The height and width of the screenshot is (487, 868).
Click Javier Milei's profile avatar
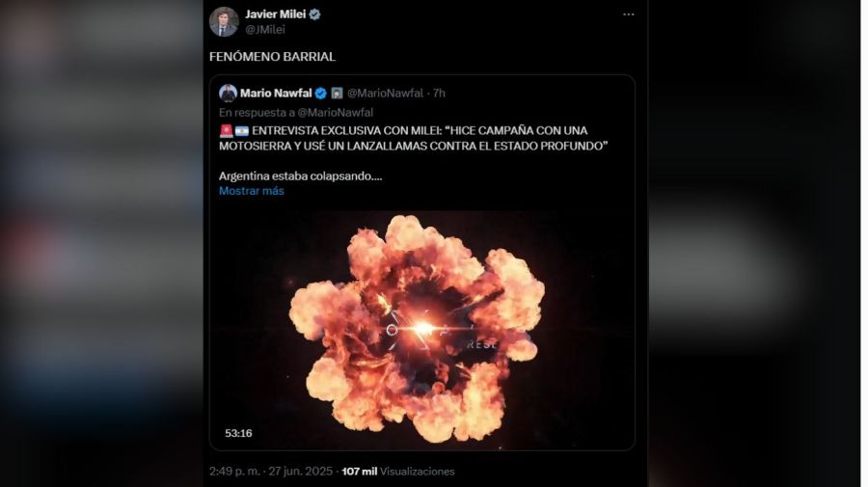[224, 21]
